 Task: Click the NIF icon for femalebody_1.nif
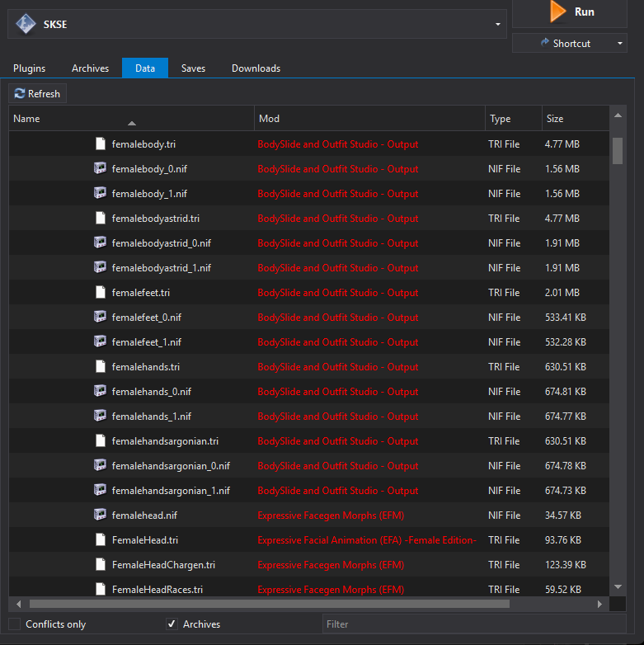pos(100,193)
